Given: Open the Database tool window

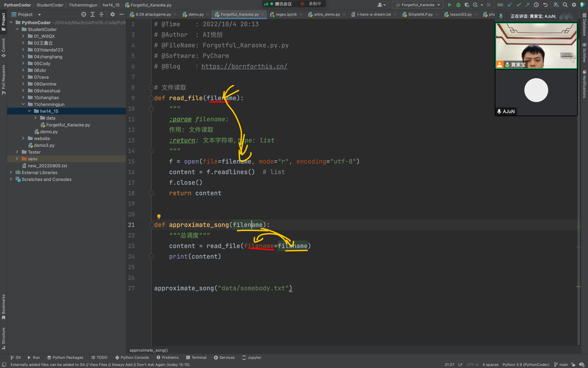Looking at the screenshot, I should click(584, 25).
